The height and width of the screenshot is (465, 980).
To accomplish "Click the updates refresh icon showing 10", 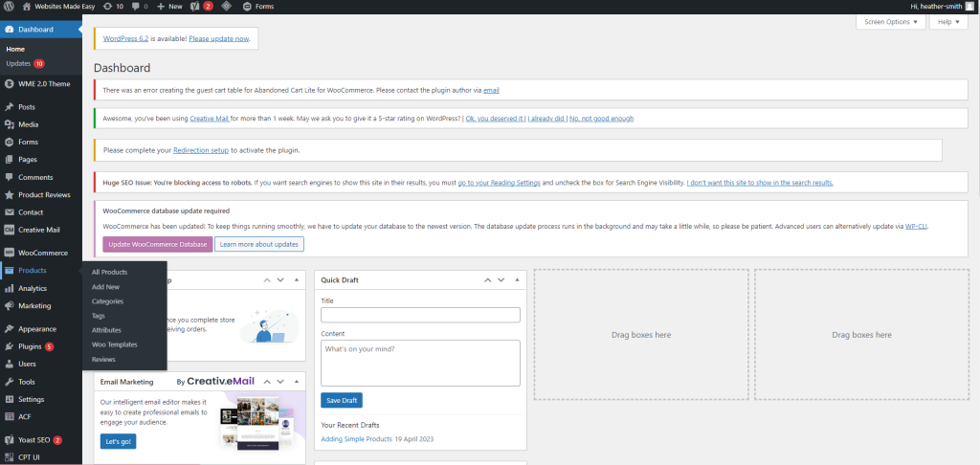I will pos(106,6).
